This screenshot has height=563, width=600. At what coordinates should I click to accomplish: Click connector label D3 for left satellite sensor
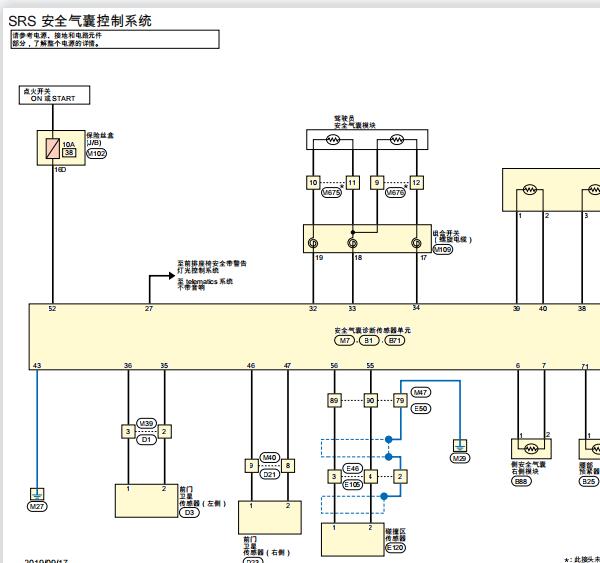click(189, 512)
